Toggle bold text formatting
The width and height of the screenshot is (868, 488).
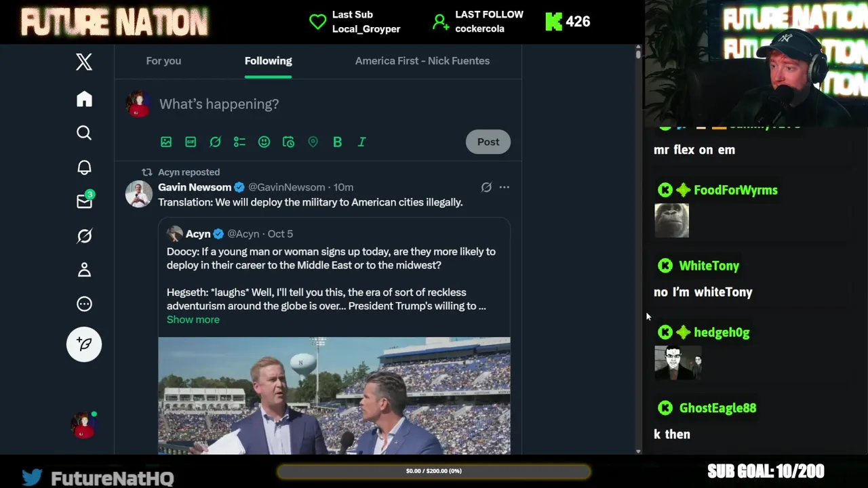coord(337,142)
